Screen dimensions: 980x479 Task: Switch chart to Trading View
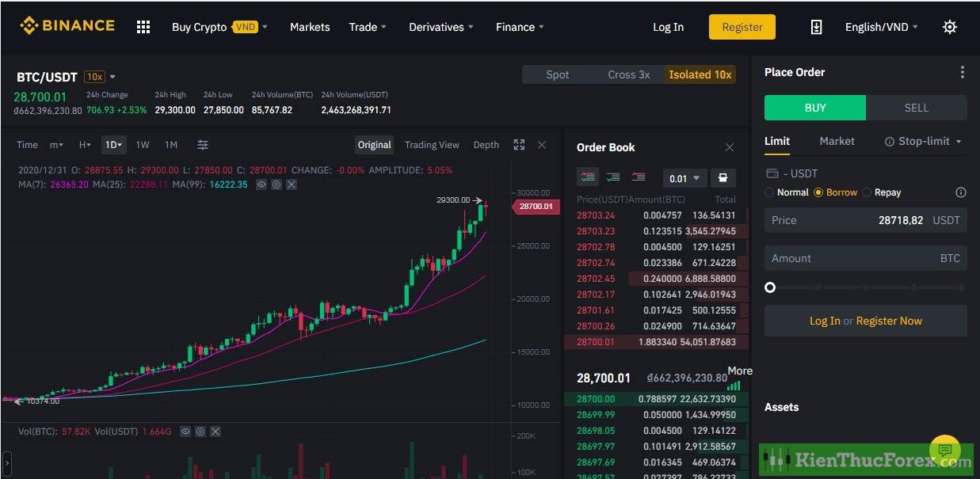coord(432,145)
